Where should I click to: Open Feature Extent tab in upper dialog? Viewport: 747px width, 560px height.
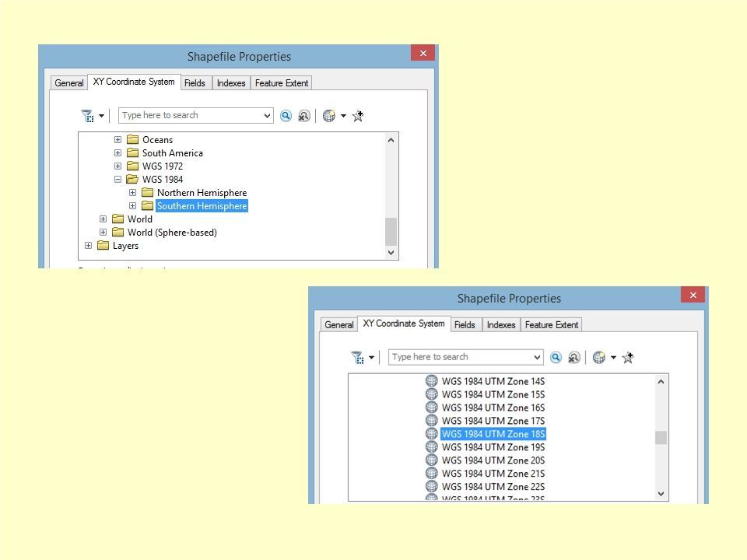[x=282, y=83]
